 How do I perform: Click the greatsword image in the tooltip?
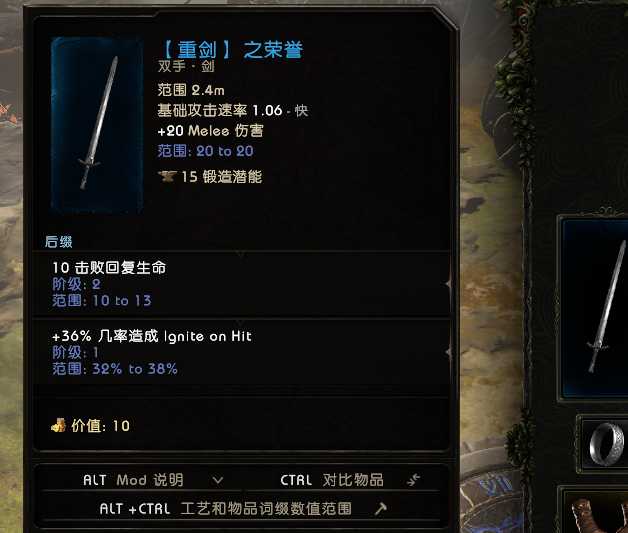97,124
